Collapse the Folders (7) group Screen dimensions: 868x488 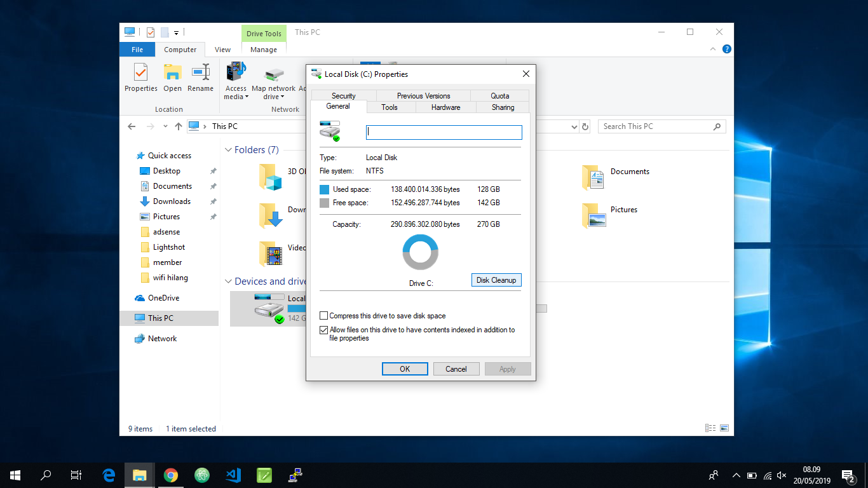228,150
